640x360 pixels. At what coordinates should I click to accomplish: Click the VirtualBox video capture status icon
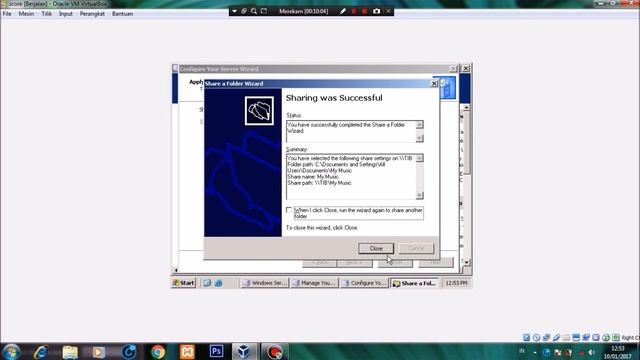(586, 338)
